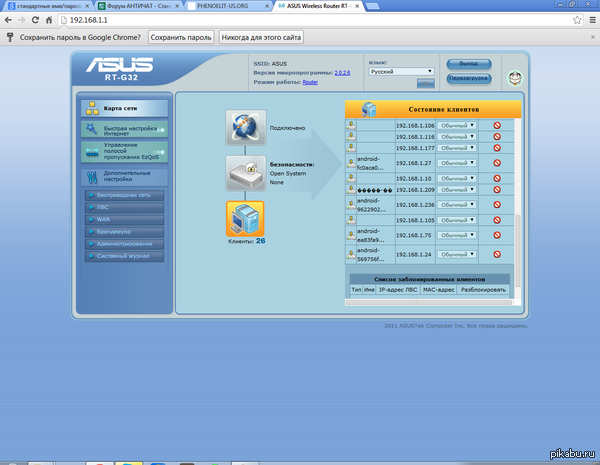The image size is (600, 465).
Task: Block the client with IP 192.168.1.106
Action: tap(497, 126)
